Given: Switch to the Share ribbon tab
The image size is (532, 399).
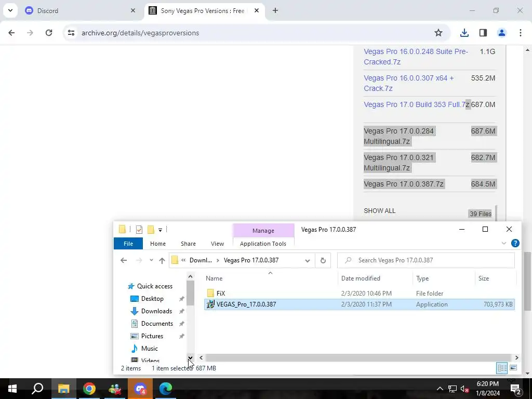Looking at the screenshot, I should (x=188, y=244).
